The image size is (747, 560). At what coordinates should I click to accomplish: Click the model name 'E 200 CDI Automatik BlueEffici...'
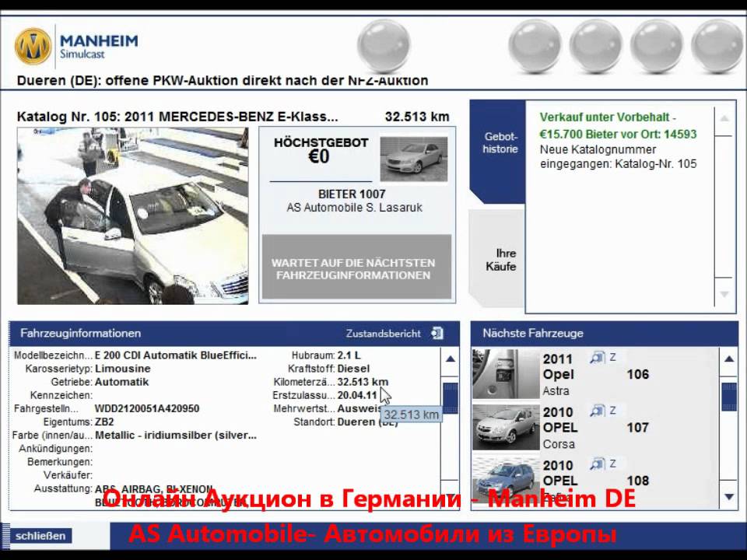(176, 355)
